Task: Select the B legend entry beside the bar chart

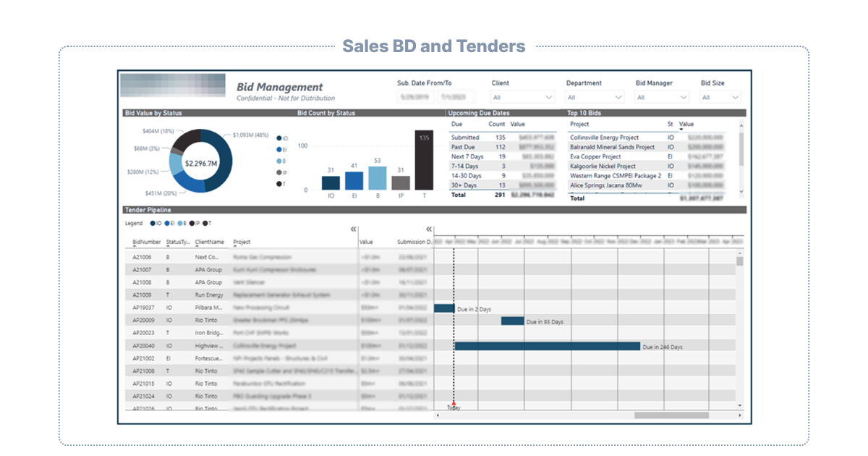Action: pos(281,161)
